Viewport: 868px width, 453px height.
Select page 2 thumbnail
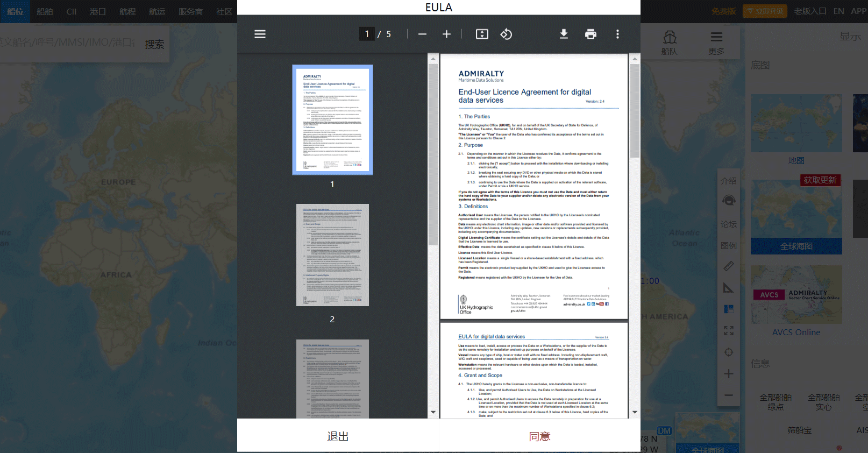(332, 255)
